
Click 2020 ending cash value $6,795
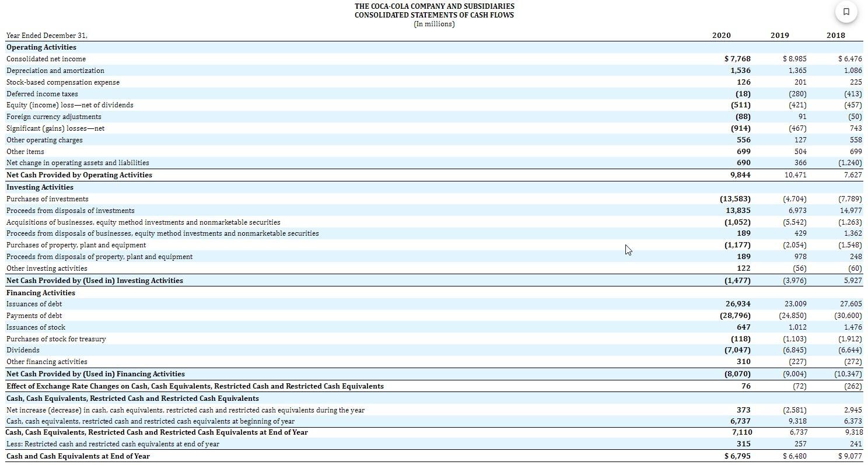tap(737, 456)
